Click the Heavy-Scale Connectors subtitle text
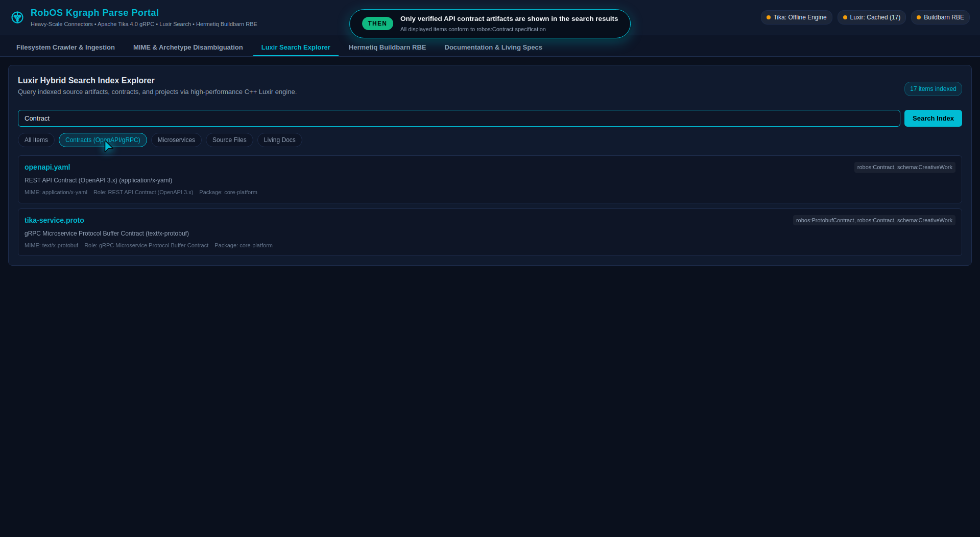 (144, 24)
